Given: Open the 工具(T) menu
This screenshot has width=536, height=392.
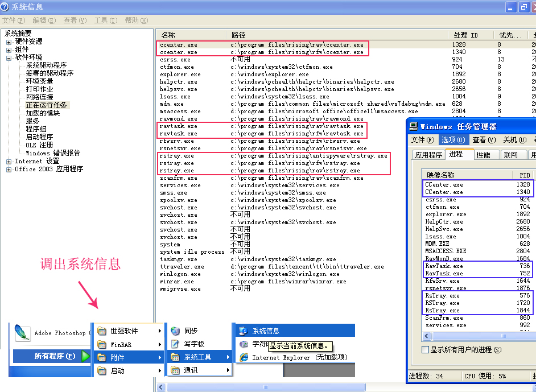Looking at the screenshot, I should point(106,20).
